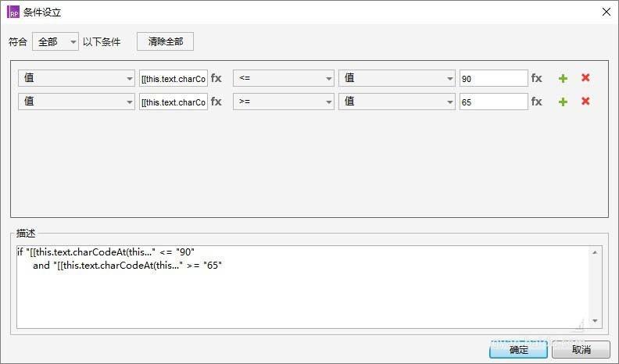Viewport: 619px width, 364px height.
Task: Click the input containing 65
Action: coord(493,102)
